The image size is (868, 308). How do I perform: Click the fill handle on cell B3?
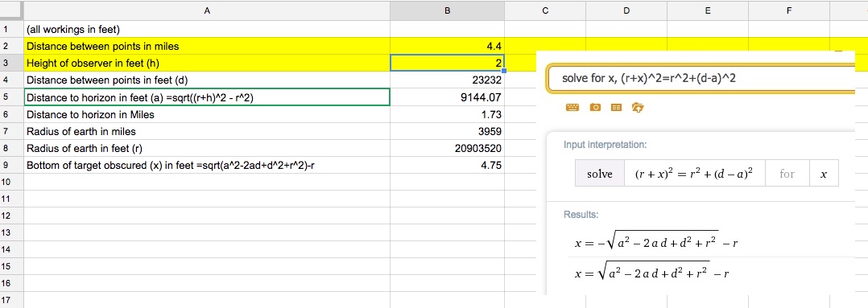click(x=504, y=71)
